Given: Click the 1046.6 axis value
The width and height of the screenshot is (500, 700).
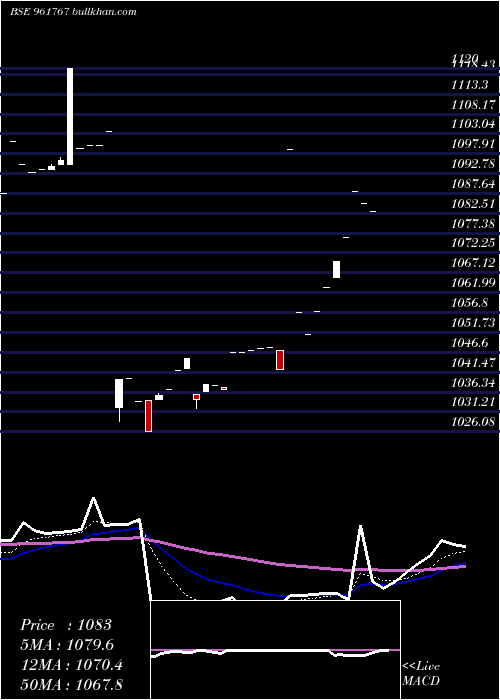Looking at the screenshot, I should click(469, 342).
